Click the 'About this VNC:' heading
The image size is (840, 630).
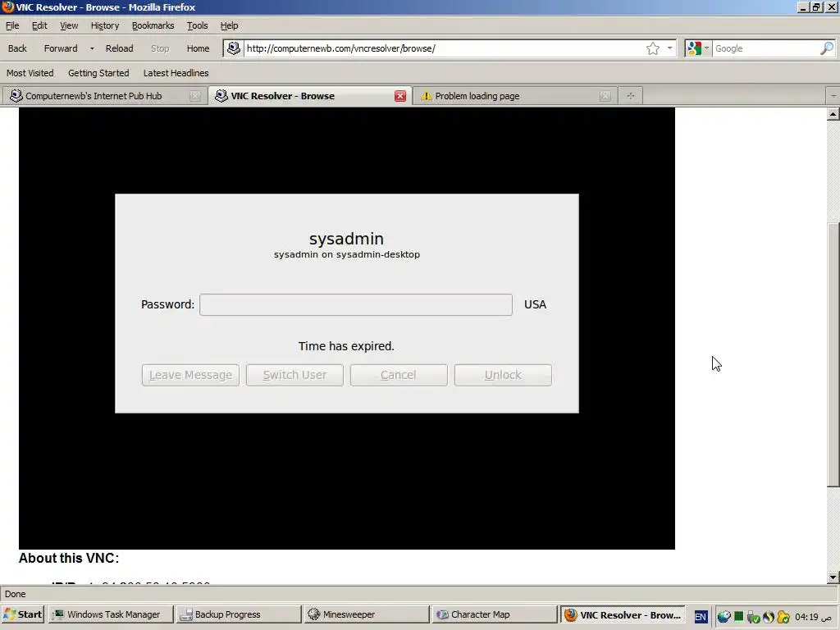click(x=69, y=558)
